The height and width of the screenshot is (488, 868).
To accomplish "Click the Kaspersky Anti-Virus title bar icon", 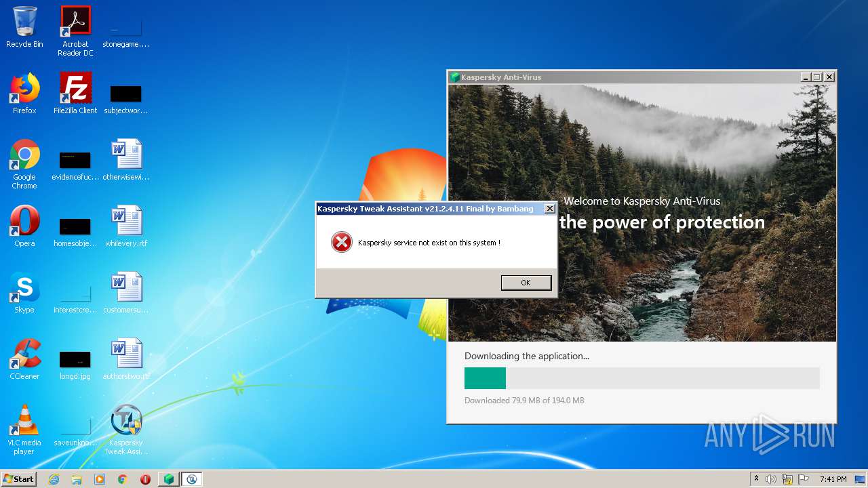I will (x=455, y=77).
